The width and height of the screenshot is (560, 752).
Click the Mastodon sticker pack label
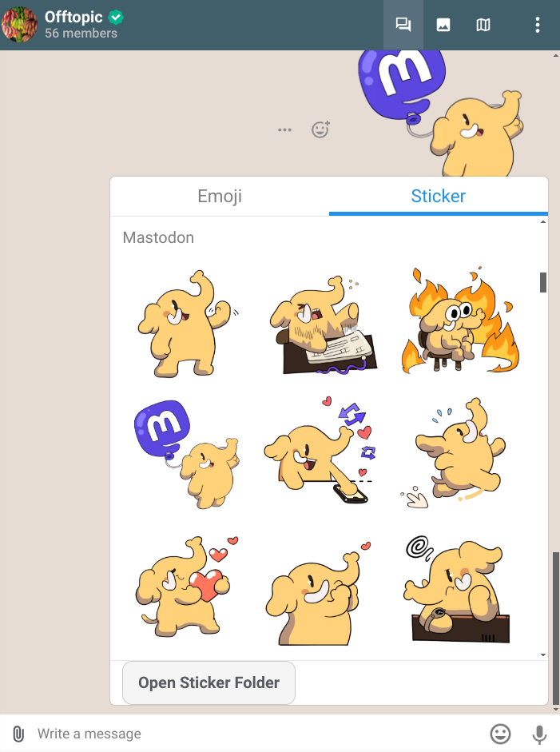point(158,237)
